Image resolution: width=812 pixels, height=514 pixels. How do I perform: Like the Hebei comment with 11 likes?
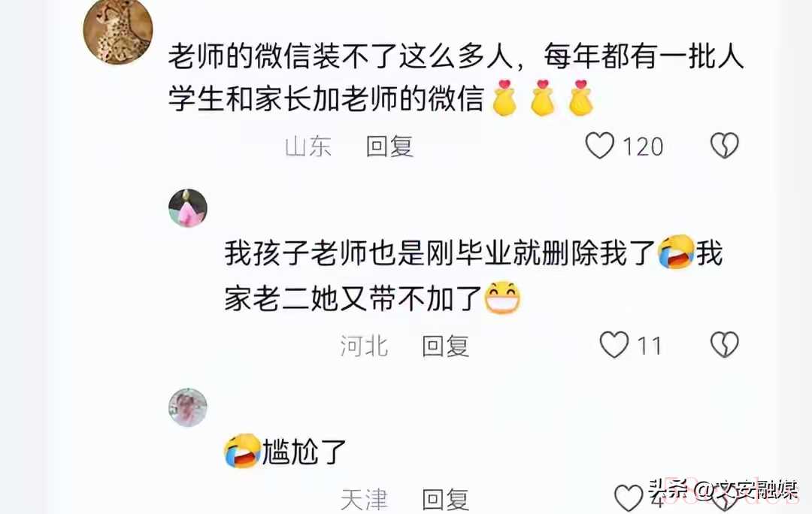(x=614, y=345)
